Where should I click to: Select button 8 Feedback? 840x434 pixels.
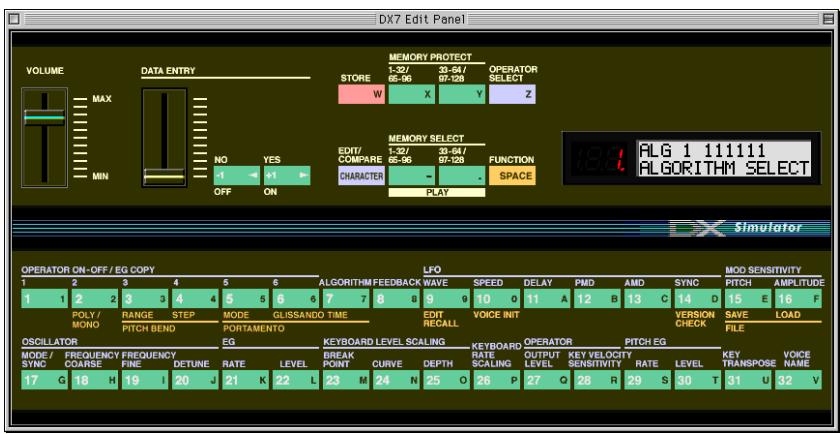click(397, 299)
